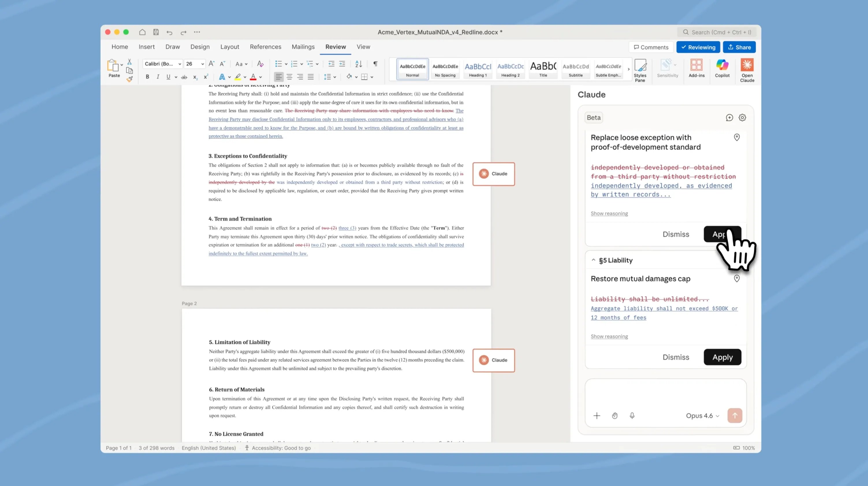The width and height of the screenshot is (868, 486).
Task: Enable strikethrough formatting
Action: coord(184,77)
